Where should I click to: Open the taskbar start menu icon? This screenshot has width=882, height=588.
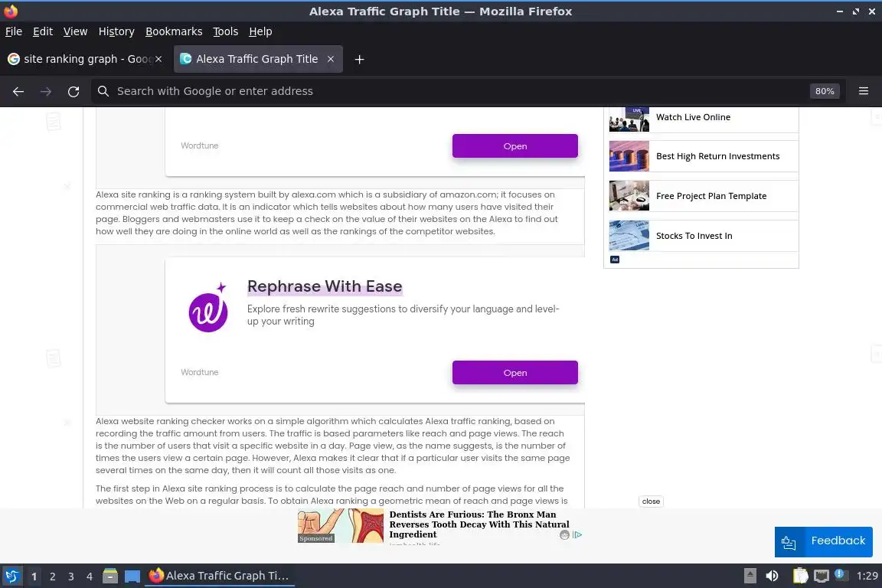coord(11,576)
